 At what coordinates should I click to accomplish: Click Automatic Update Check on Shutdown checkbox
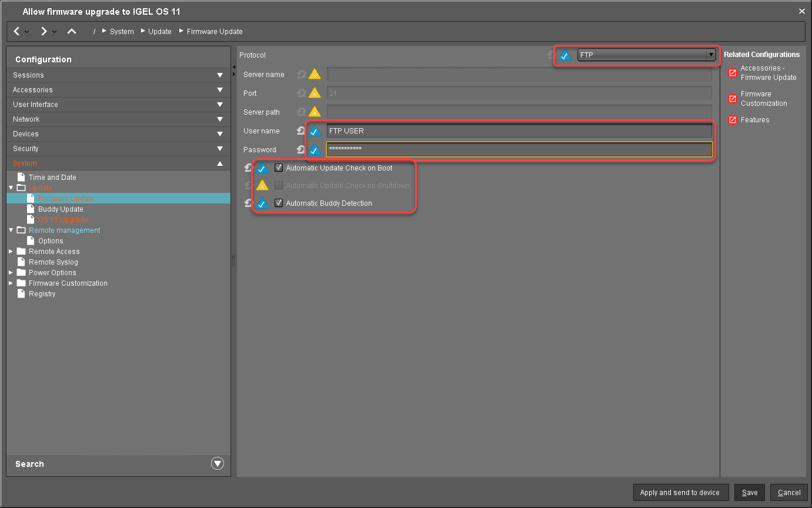(279, 186)
